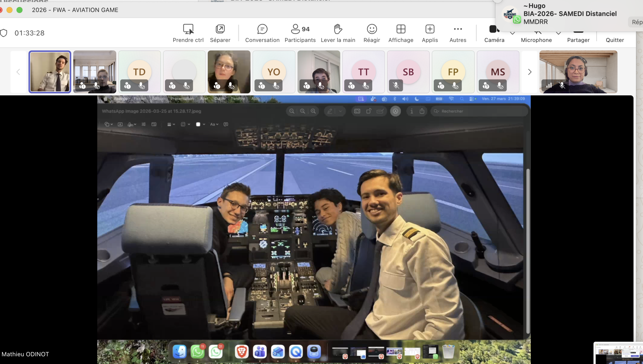Expand the Microphone options chevron
Screen dimensions: 643x364
[558, 33]
